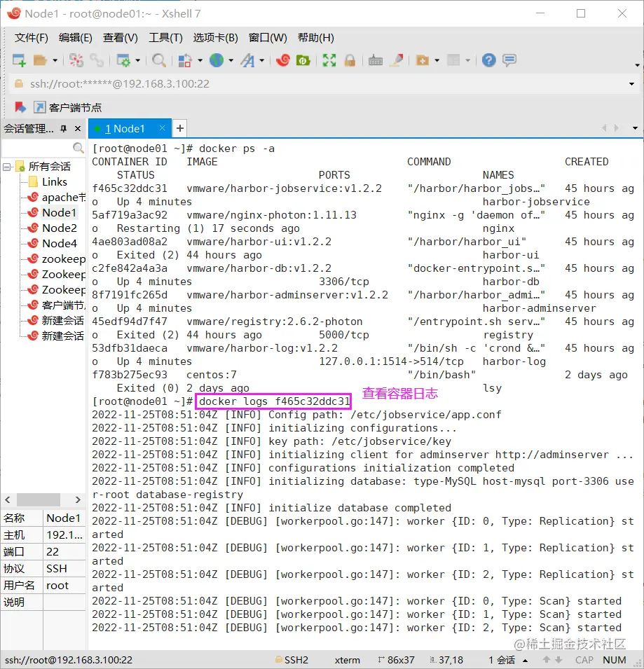Open the 查看(V) menu

tap(121, 38)
